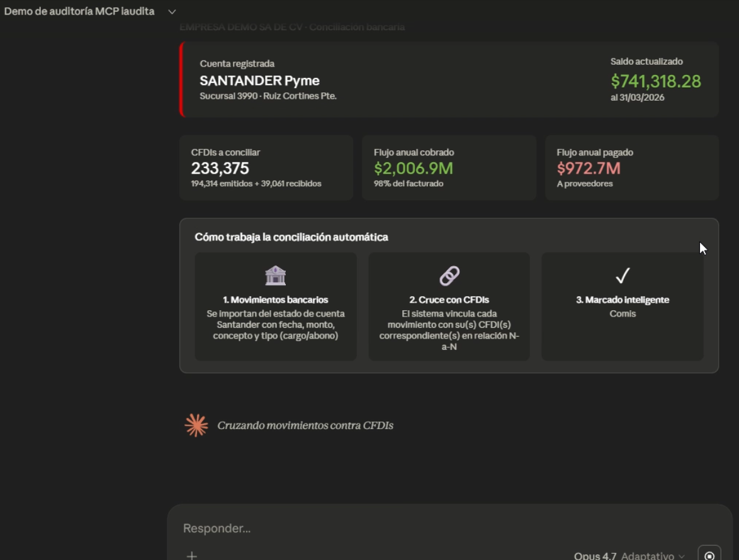The height and width of the screenshot is (560, 739).
Task: Click the '3. Marcado inteligente' step heading
Action: [x=623, y=300]
